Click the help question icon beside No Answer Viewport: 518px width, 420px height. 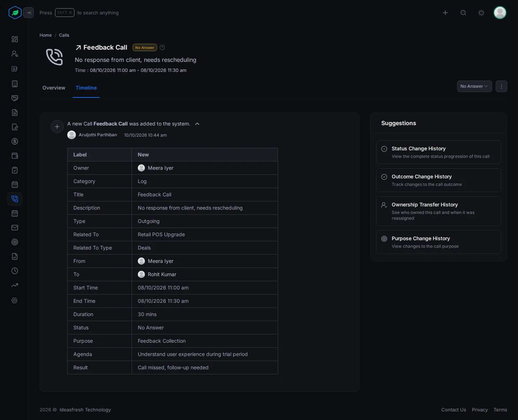tap(162, 47)
